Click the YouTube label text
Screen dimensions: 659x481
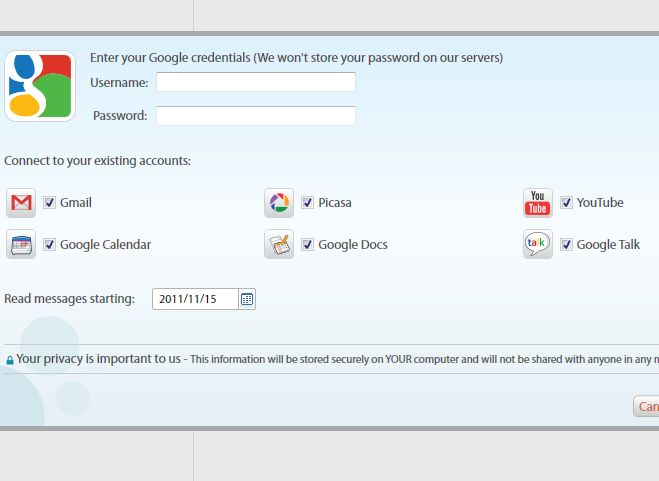coord(600,203)
